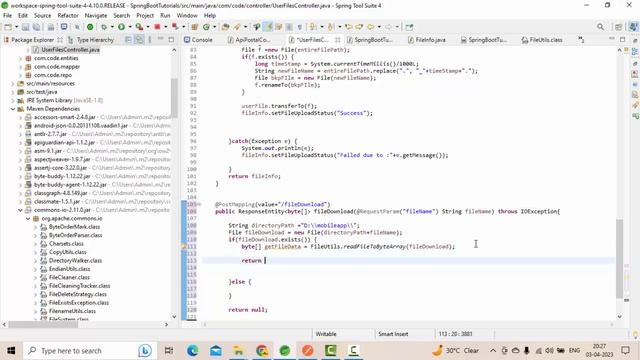Viewport: 640px width, 360px height.
Task: Click Collapse All in Package Explorer
Action: pyautogui.click(x=128, y=40)
